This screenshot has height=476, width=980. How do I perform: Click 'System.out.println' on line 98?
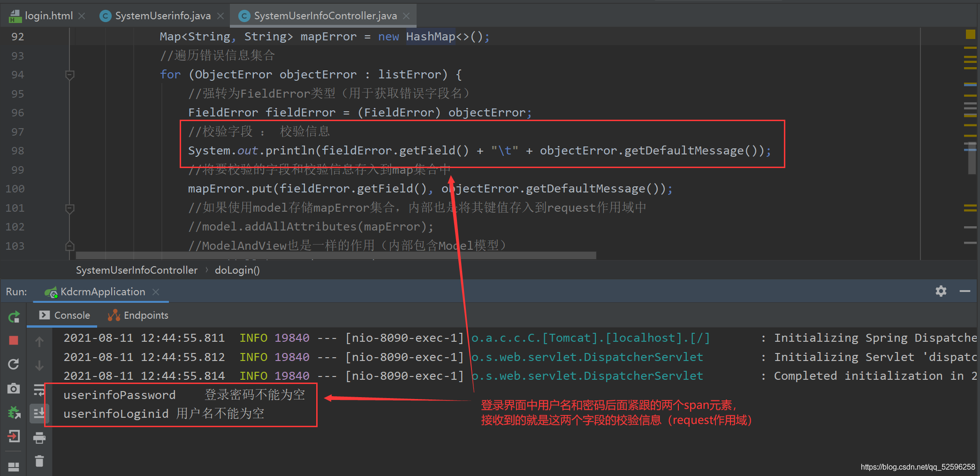pos(252,151)
